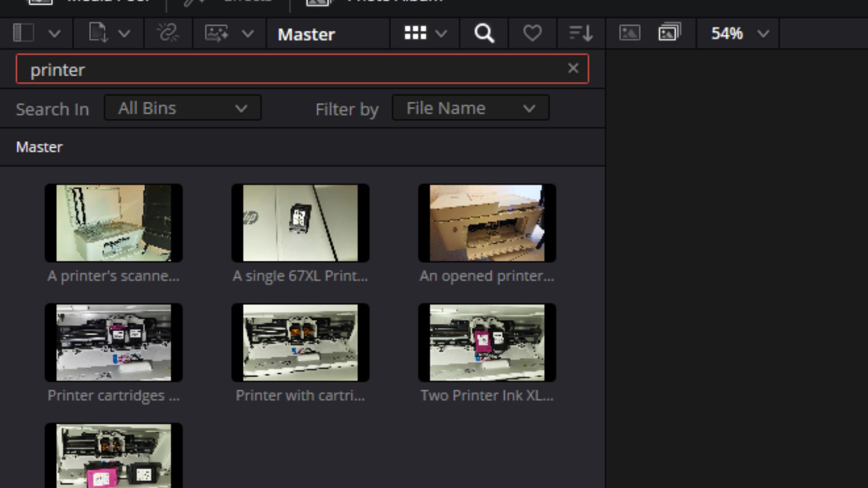Click the Master bin header row

(x=302, y=147)
